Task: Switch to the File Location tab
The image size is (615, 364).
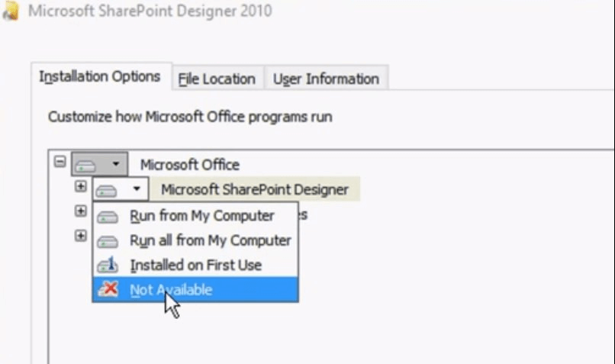Action: click(x=217, y=79)
